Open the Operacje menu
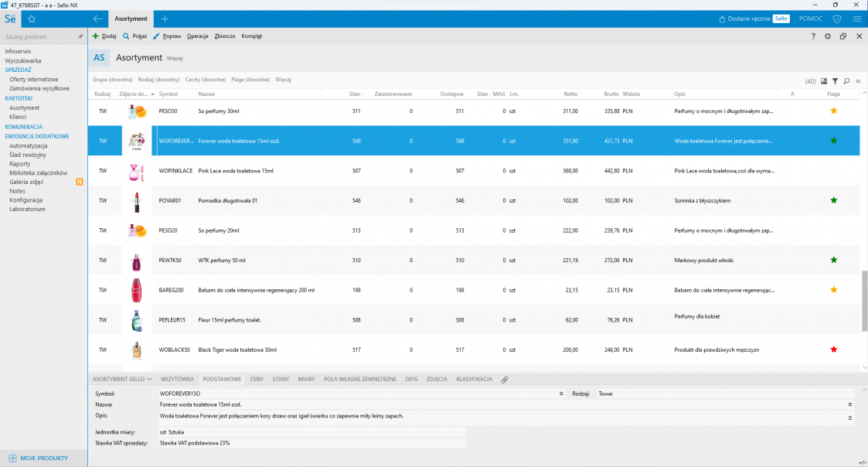Image resolution: width=868 pixels, height=467 pixels. pyautogui.click(x=197, y=36)
